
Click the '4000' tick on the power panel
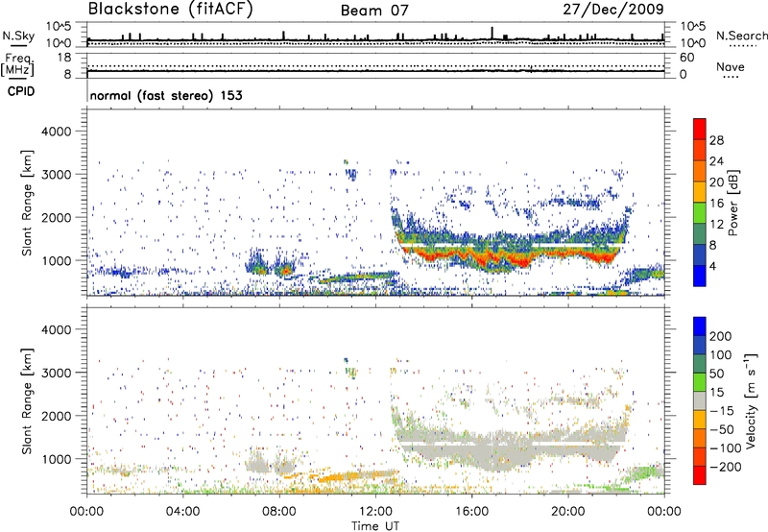pyautogui.click(x=57, y=132)
